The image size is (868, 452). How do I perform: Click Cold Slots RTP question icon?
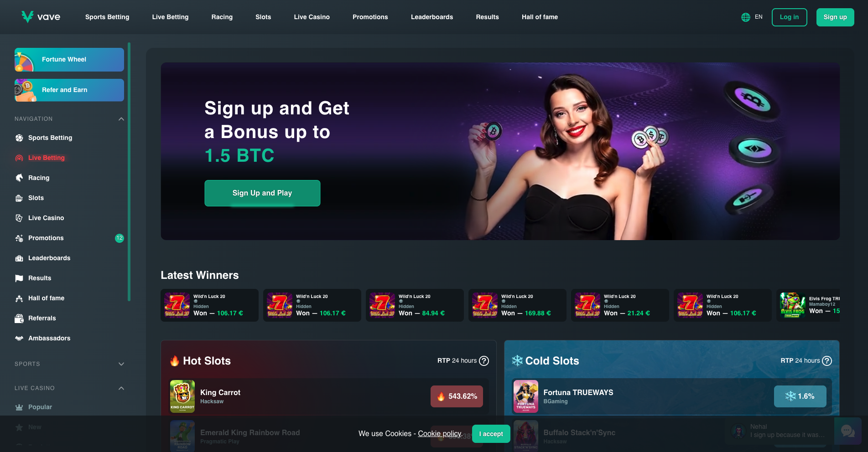[827, 361]
